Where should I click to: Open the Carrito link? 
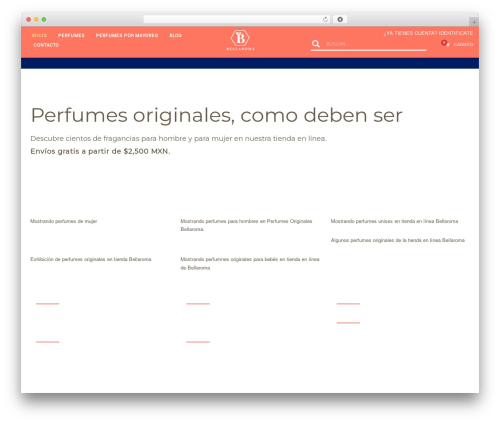click(x=463, y=44)
